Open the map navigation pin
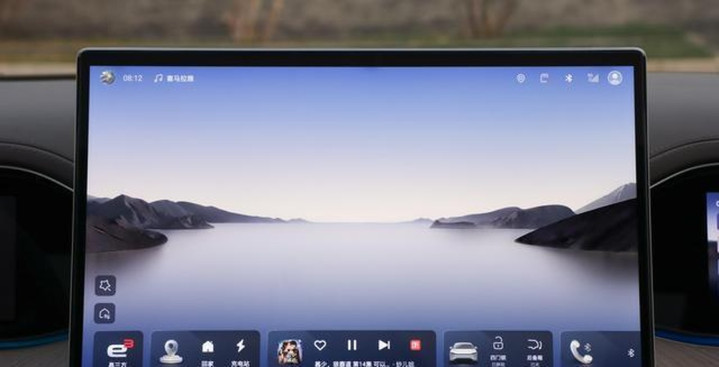 click(x=171, y=351)
